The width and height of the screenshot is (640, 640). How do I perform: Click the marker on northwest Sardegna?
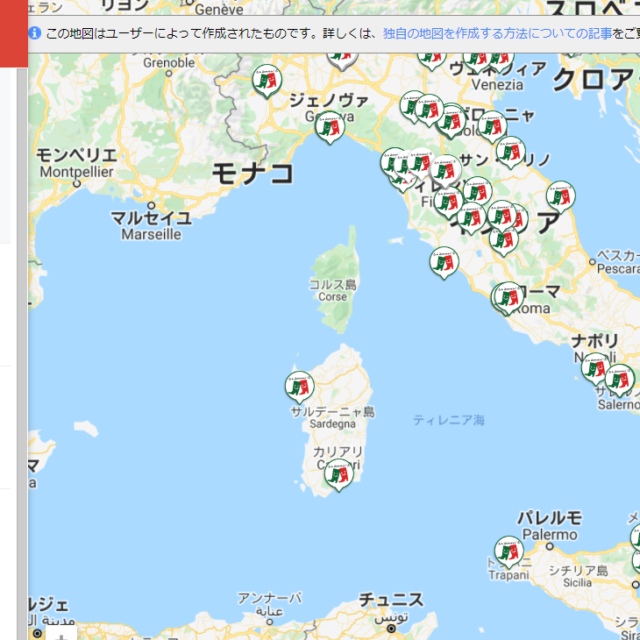(x=300, y=387)
